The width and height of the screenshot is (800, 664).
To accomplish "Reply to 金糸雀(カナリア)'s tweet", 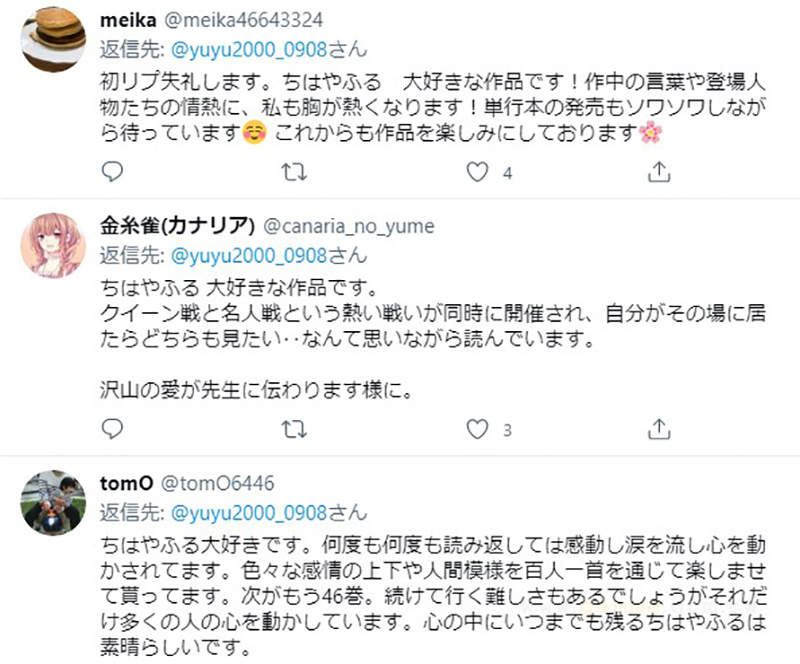I will click(x=112, y=430).
